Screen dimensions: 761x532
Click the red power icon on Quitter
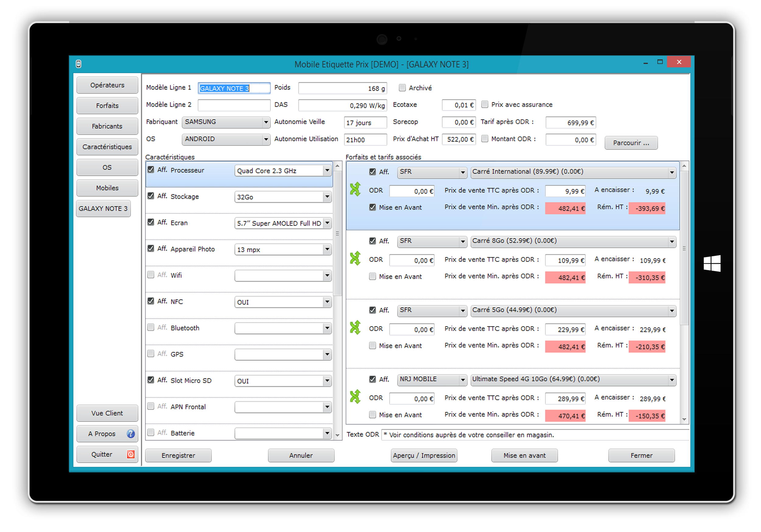coord(131,454)
